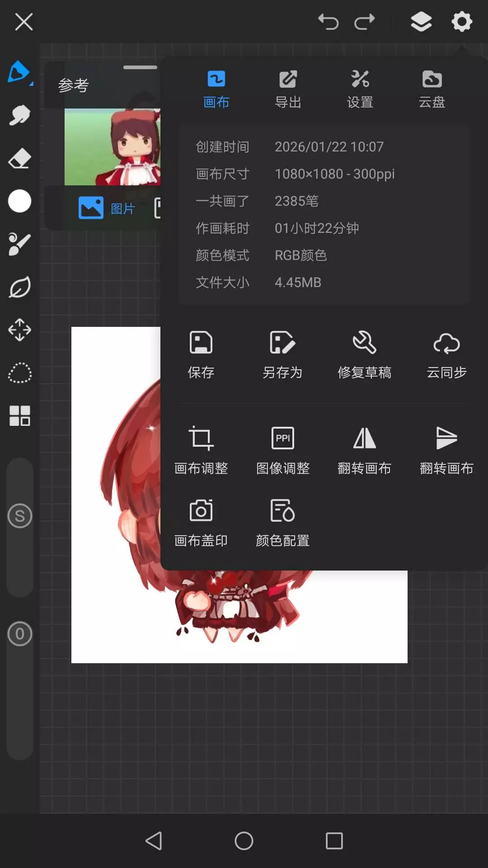Open the layers panel

[x=421, y=22]
